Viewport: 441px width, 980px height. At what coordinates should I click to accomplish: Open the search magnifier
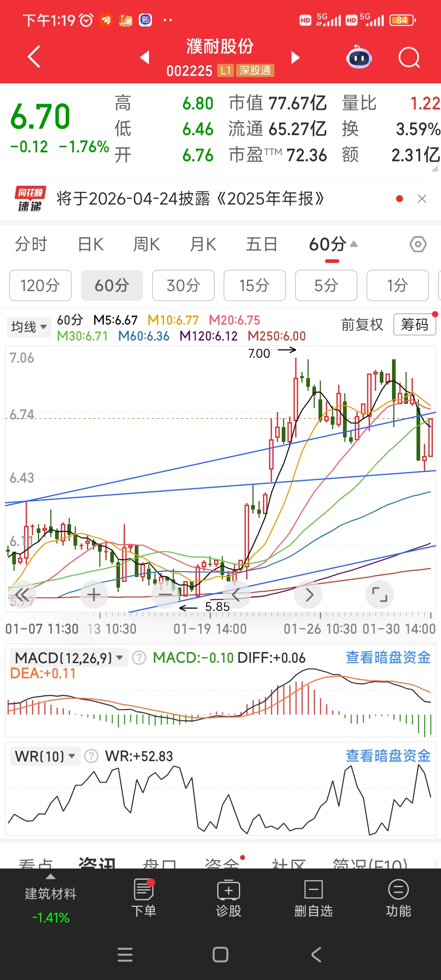click(409, 57)
